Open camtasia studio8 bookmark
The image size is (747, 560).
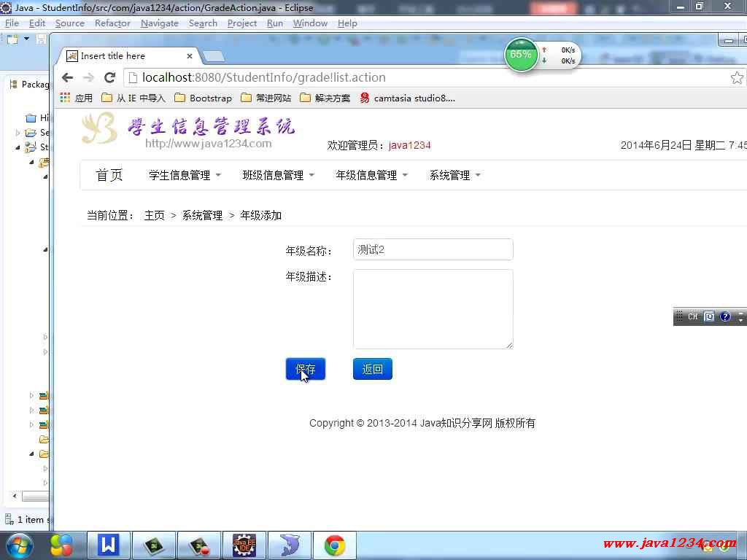tap(407, 98)
